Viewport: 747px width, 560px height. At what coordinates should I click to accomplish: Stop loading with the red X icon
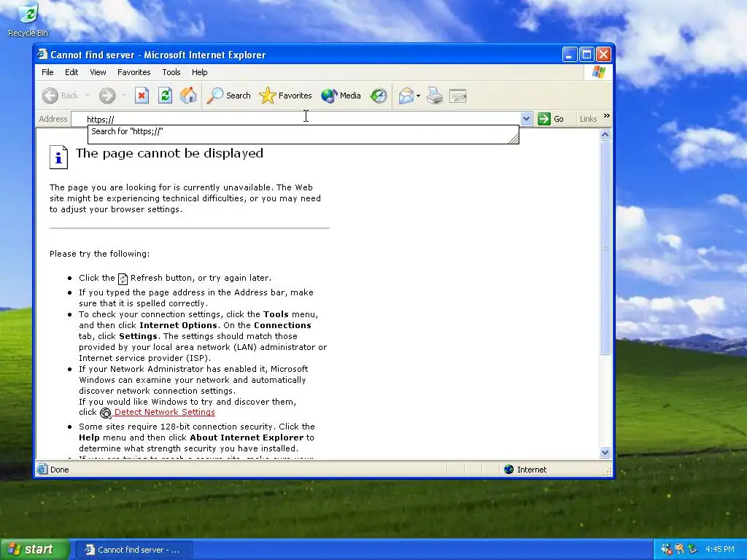tap(142, 96)
